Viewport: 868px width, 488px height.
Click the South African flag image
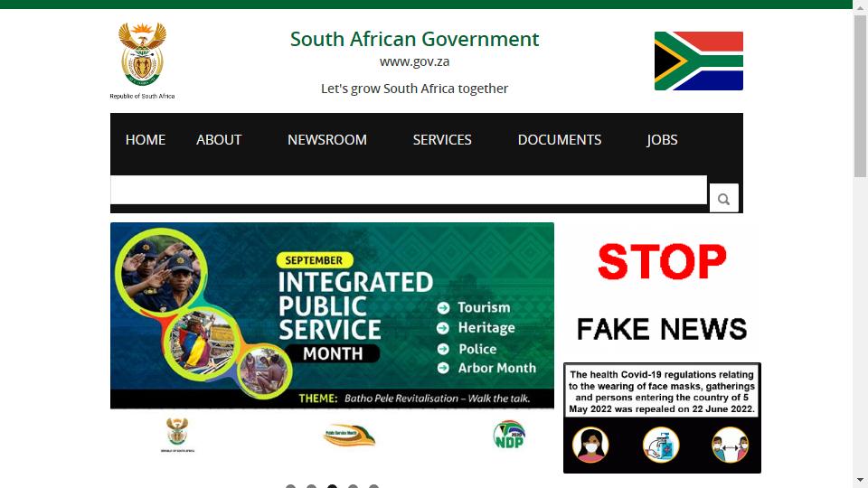(699, 61)
